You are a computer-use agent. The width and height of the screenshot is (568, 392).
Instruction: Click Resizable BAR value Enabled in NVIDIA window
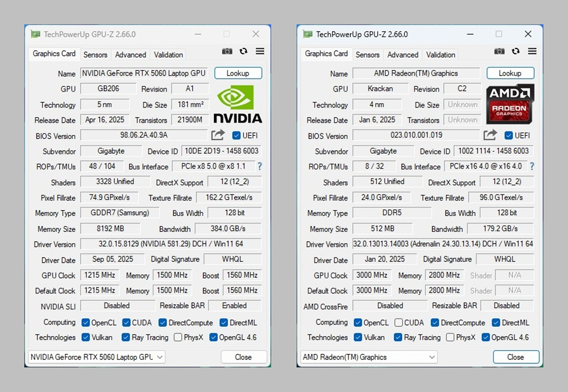(235, 305)
